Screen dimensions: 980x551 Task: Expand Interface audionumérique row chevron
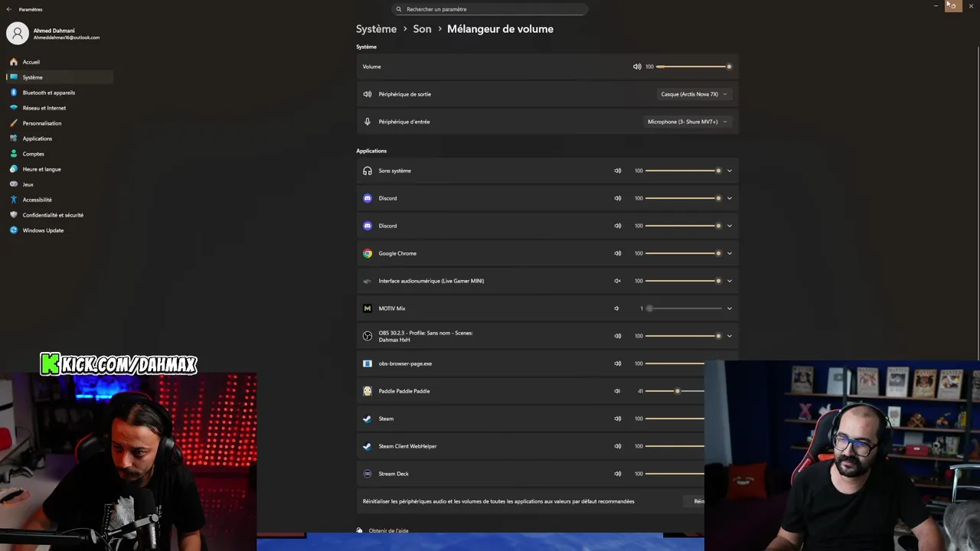click(730, 281)
